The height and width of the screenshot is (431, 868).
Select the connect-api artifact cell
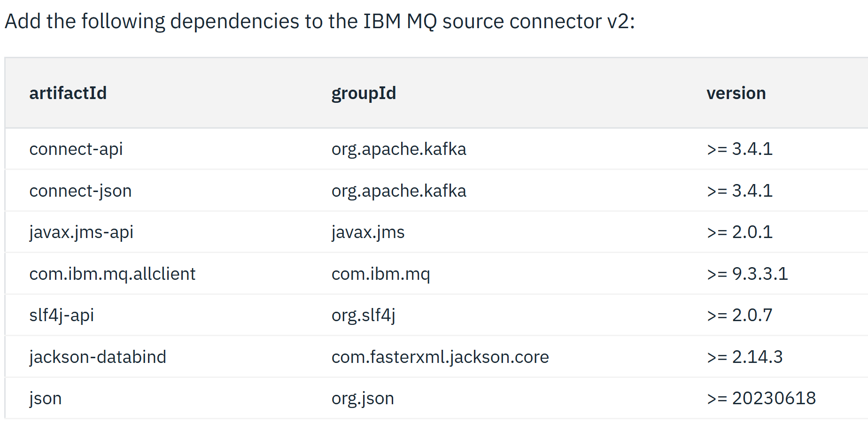click(x=76, y=149)
